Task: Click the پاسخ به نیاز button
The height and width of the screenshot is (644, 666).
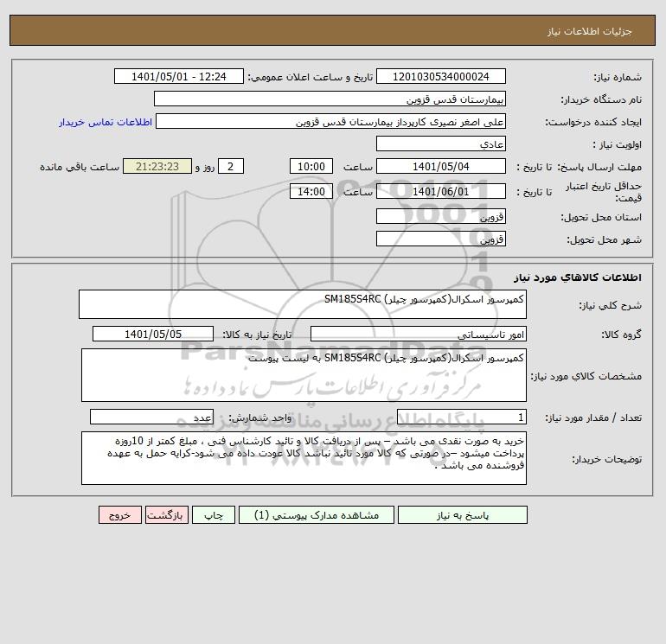Action: 463,515
